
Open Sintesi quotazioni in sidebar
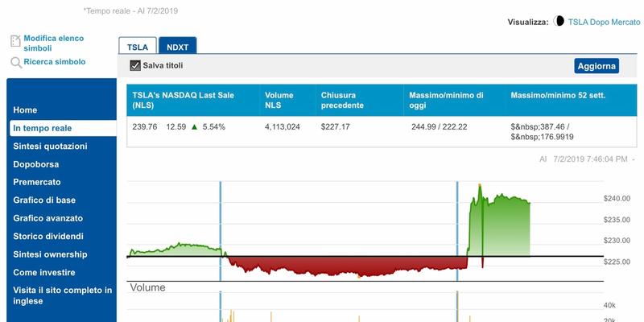point(50,147)
